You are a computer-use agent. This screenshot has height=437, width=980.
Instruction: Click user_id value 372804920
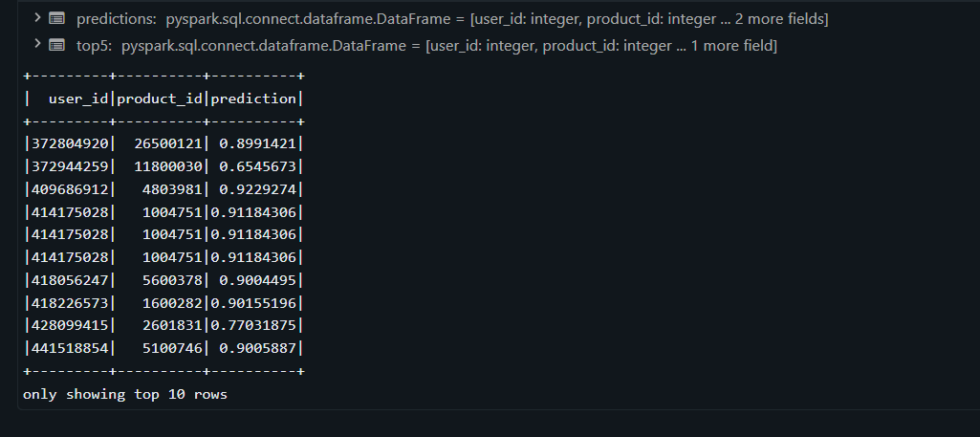tap(70, 143)
